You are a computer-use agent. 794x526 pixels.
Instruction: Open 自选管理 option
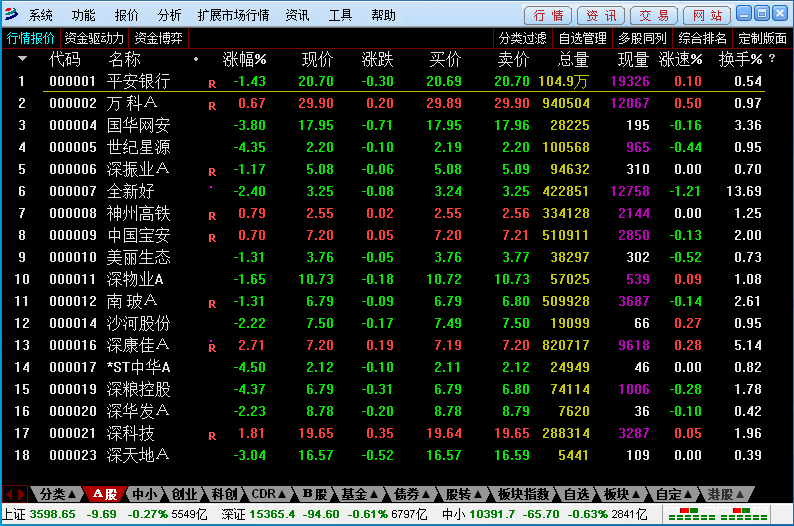[x=583, y=38]
